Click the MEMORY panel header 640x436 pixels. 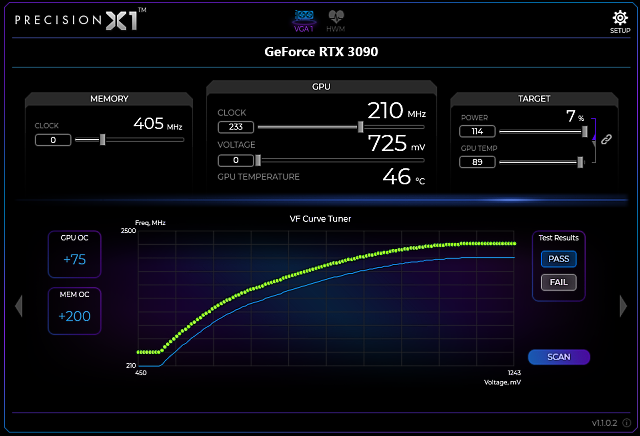point(109,99)
